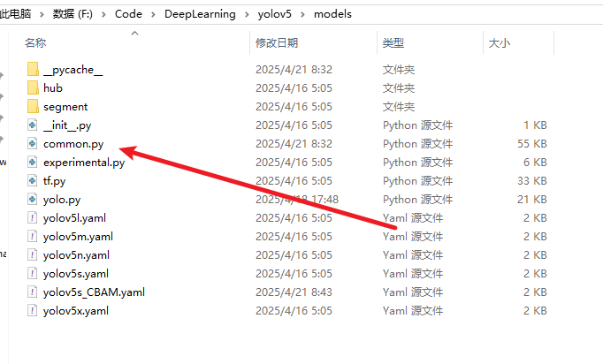Click common.py modified date 2025/4/21 8:32
This screenshot has height=364, width=603.
coord(294,144)
